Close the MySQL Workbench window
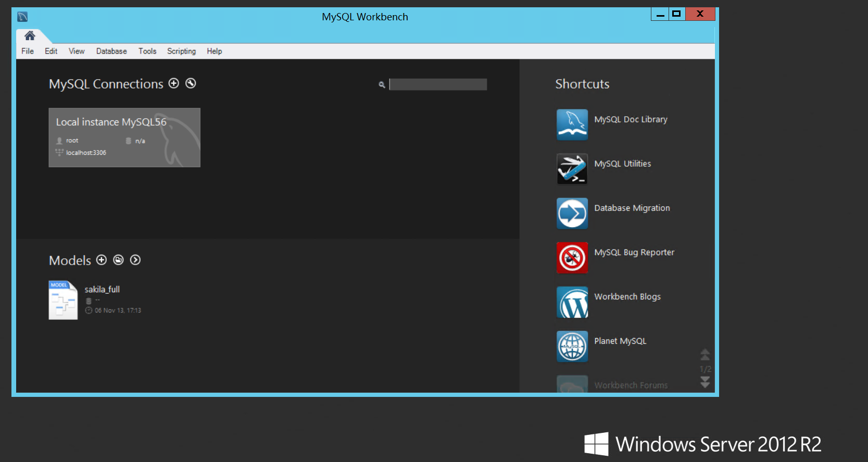 (x=700, y=14)
